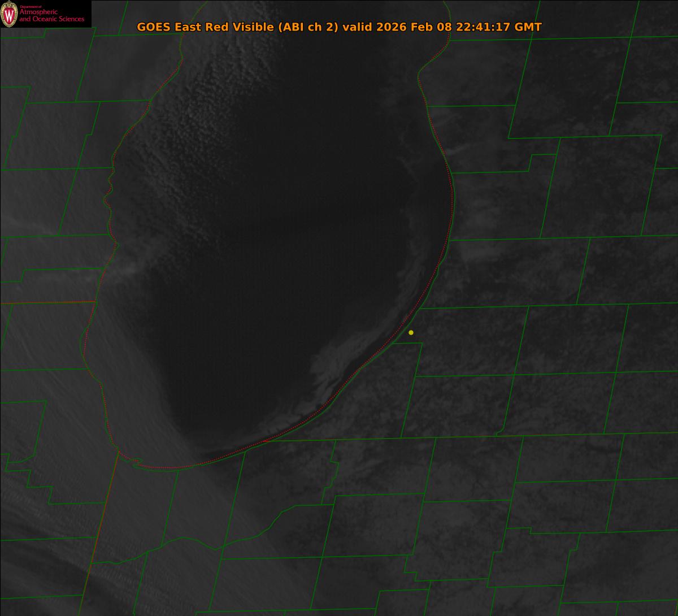
Task: Click the yellow dot location marker
Action: [x=411, y=332]
